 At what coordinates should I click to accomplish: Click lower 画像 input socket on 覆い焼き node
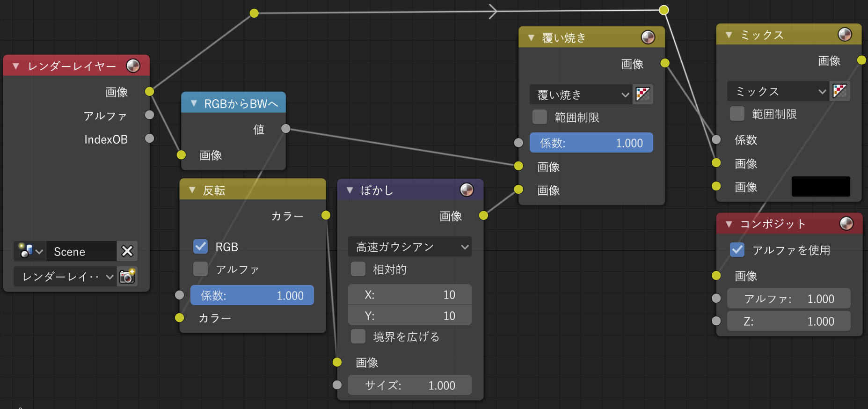(x=518, y=189)
